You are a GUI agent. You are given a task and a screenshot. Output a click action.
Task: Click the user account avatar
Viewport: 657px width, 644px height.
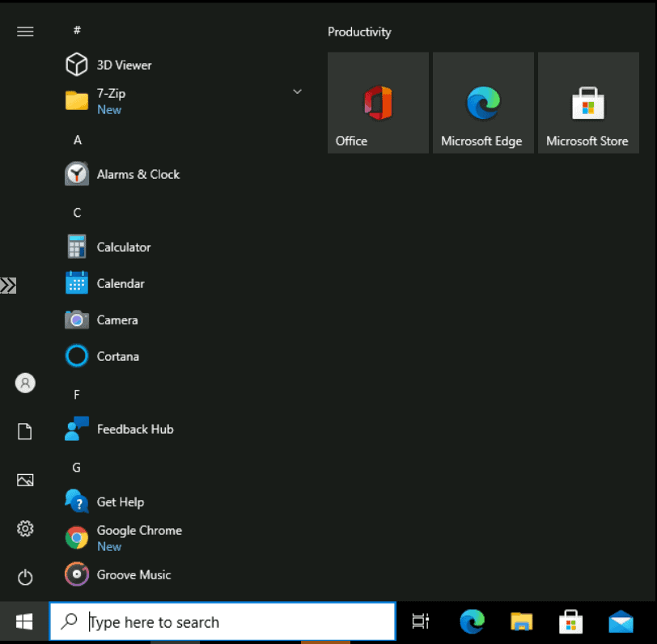coord(25,383)
